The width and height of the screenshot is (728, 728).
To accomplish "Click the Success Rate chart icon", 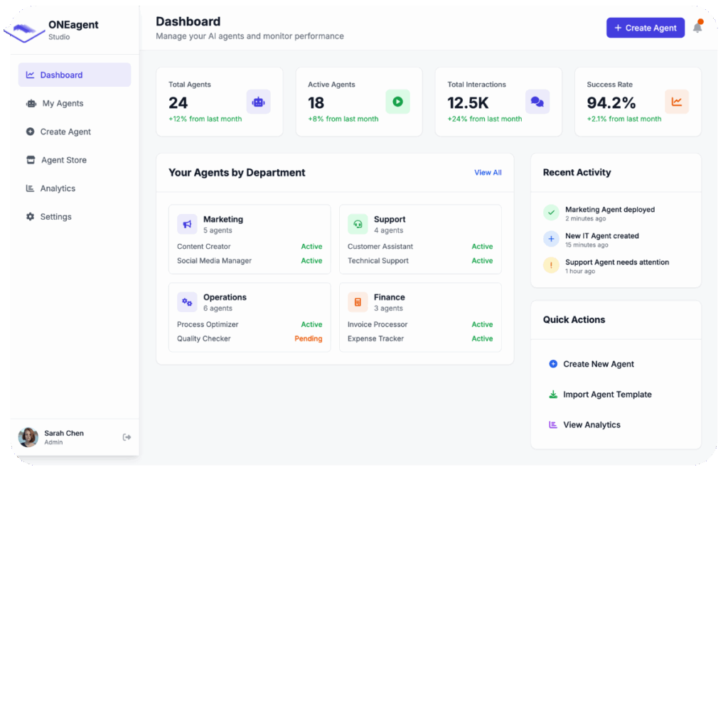I will pos(676,102).
